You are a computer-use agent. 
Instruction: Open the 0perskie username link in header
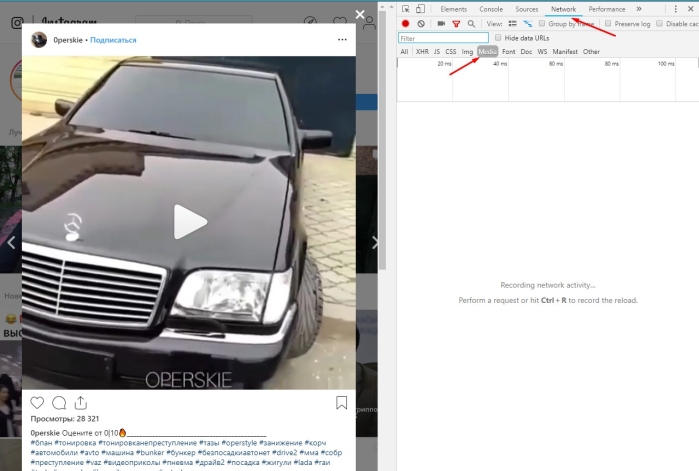coord(68,40)
